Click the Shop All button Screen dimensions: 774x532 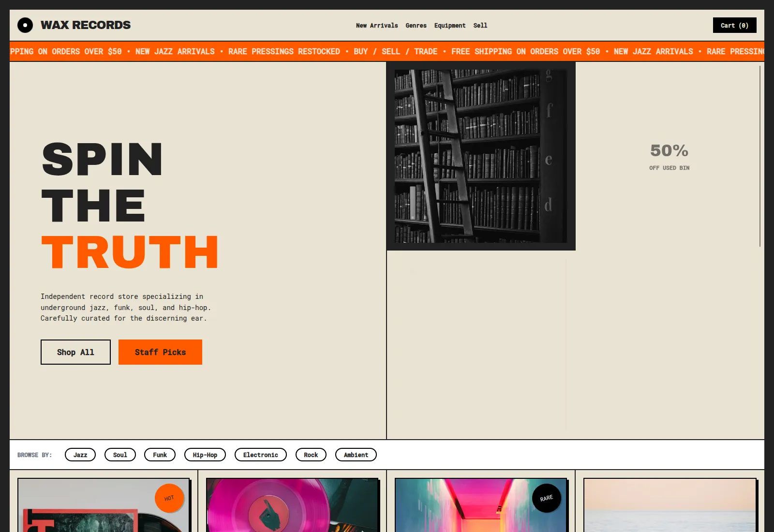pyautogui.click(x=75, y=352)
